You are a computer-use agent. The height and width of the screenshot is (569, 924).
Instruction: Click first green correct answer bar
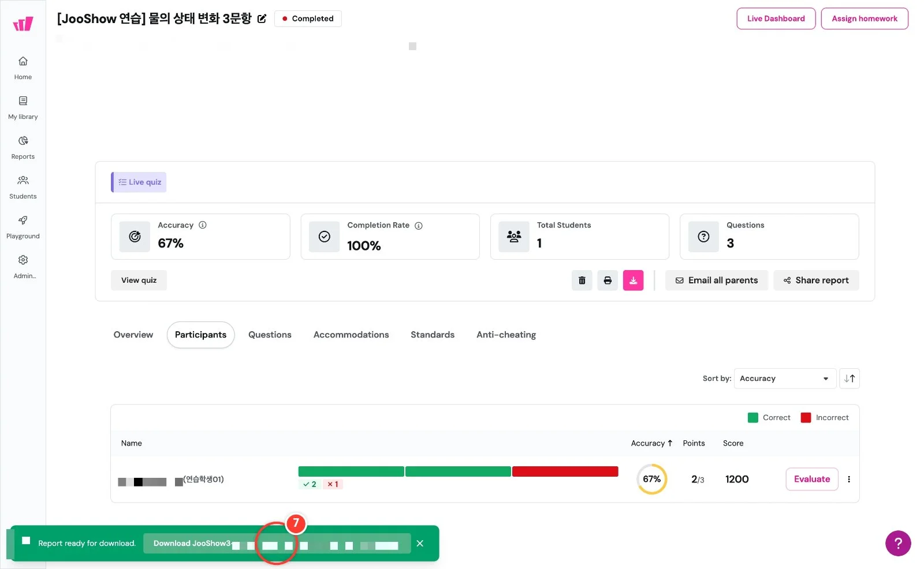click(x=351, y=471)
